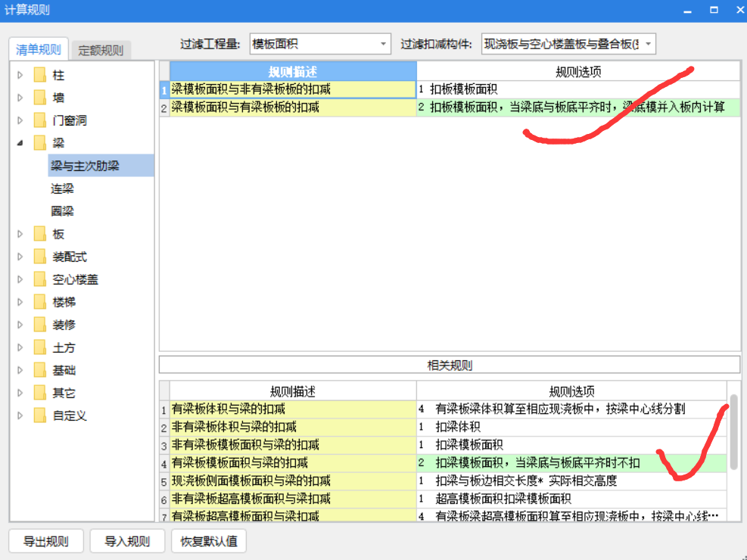Expand the 楼梯 tree node arrow
Viewport: 747px width, 560px height.
coord(20,302)
